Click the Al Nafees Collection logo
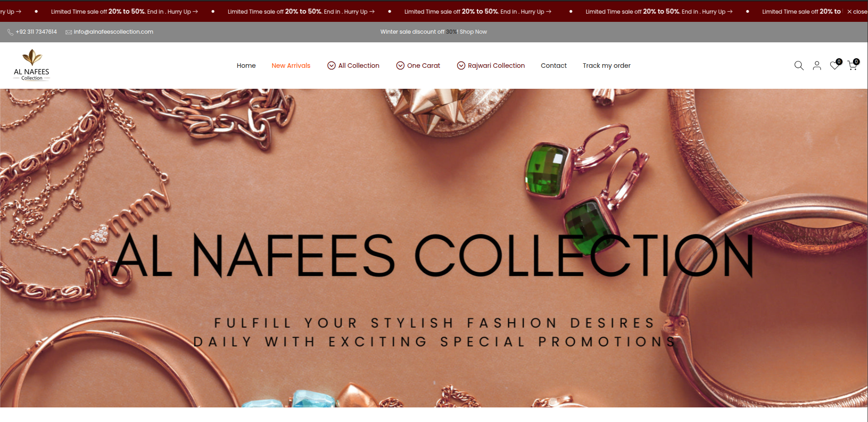Viewport: 868px width, 422px height. point(31,65)
